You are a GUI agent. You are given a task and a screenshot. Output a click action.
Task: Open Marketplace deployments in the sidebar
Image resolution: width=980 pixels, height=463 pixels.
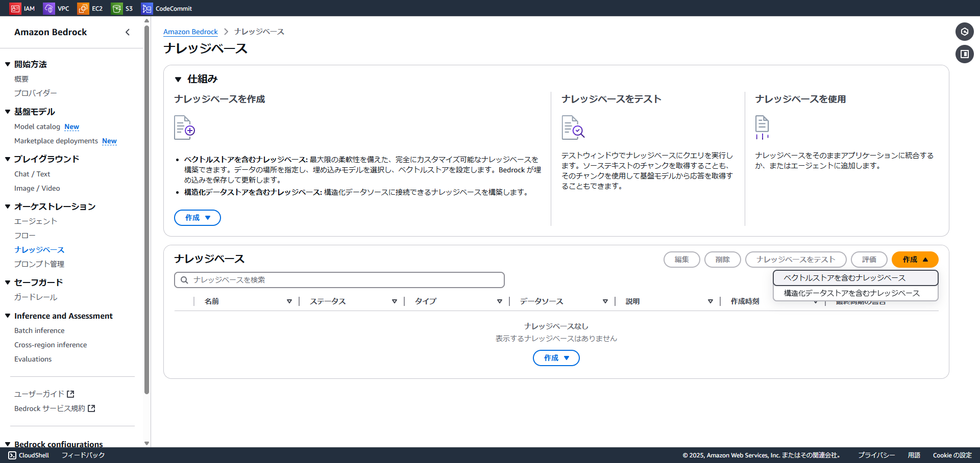56,141
